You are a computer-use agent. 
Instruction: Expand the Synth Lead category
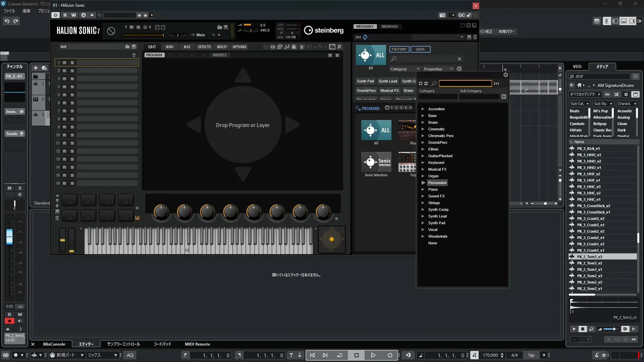(x=423, y=216)
